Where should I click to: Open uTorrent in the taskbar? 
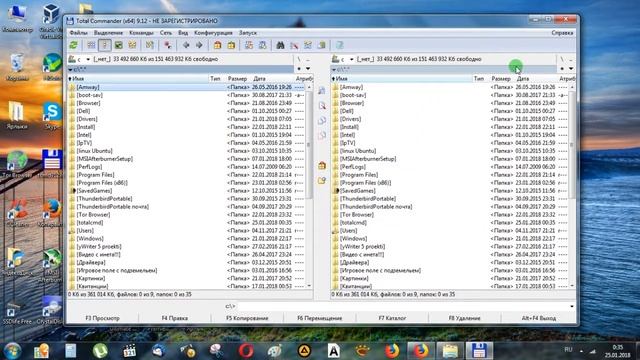coord(100,351)
